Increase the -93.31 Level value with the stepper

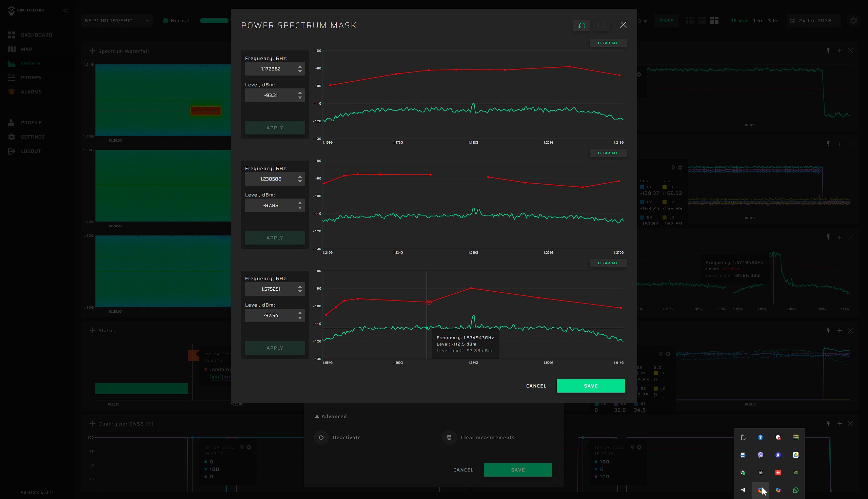[x=300, y=93]
